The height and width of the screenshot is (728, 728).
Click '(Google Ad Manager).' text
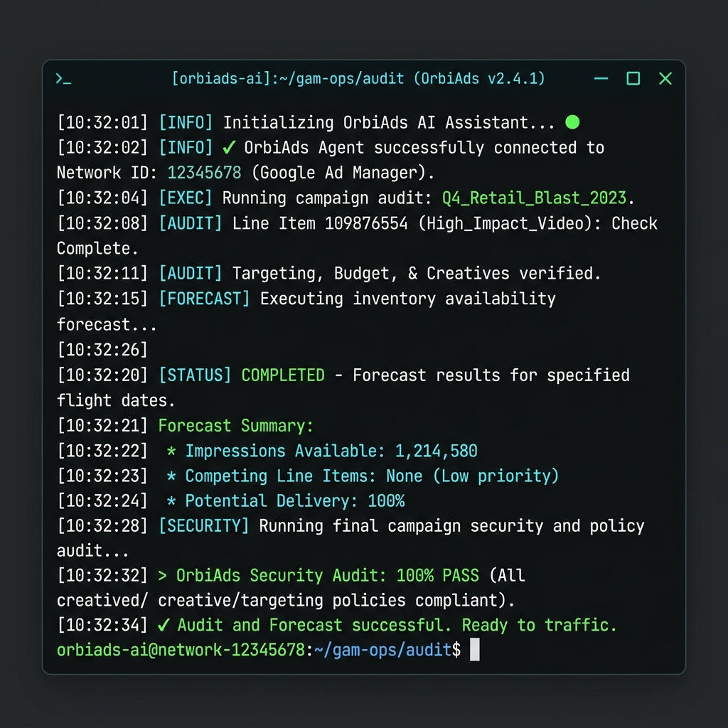(x=343, y=173)
